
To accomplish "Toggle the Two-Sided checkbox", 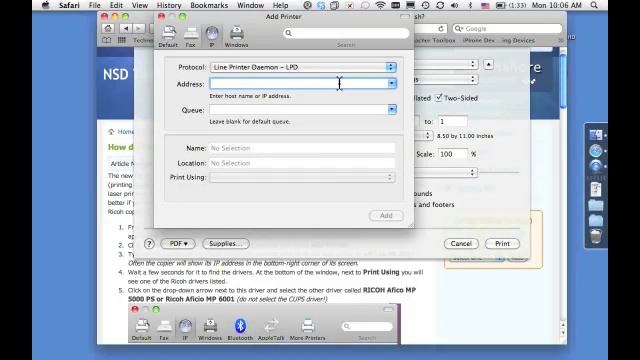I will tap(439, 98).
